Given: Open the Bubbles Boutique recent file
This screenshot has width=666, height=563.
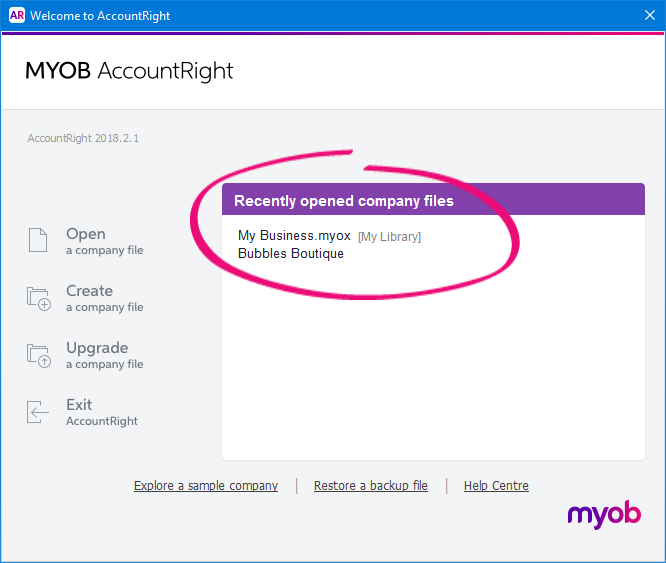Looking at the screenshot, I should coord(291,253).
